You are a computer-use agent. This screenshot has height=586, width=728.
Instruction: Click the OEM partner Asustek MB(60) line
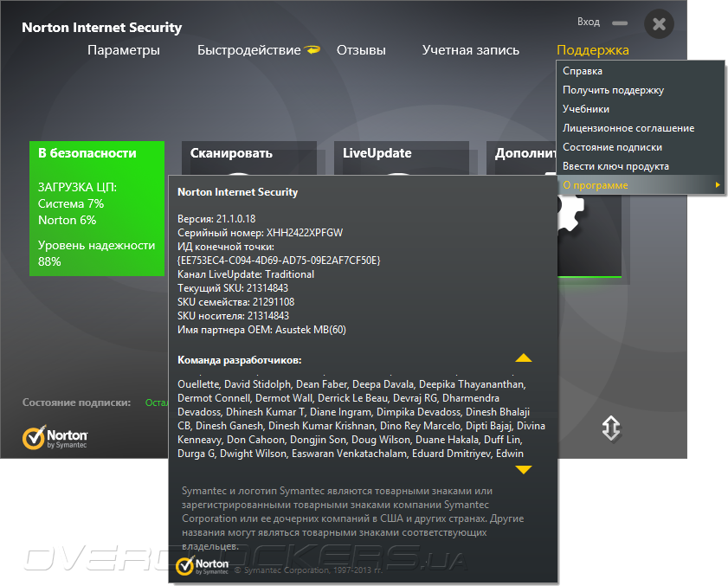261,330
